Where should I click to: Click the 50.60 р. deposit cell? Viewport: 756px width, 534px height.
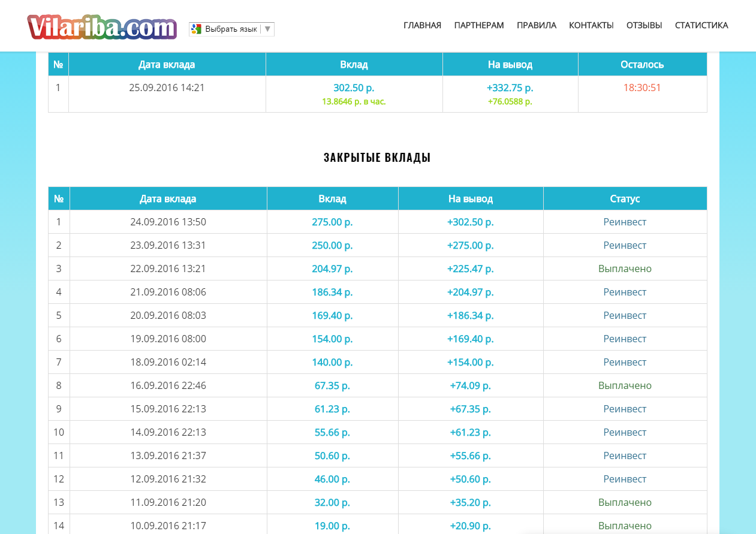click(x=332, y=455)
